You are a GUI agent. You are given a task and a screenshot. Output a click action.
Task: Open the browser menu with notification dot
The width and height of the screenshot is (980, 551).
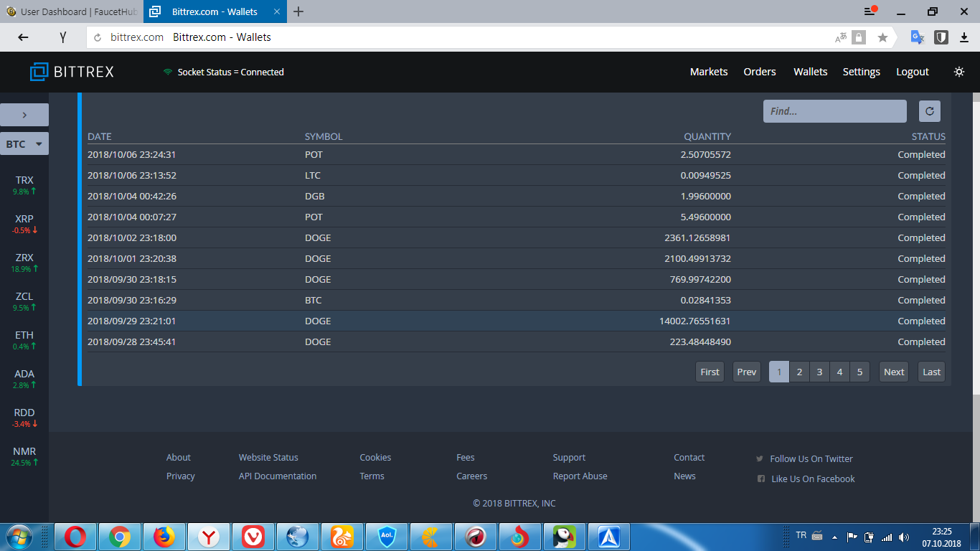pos(870,11)
